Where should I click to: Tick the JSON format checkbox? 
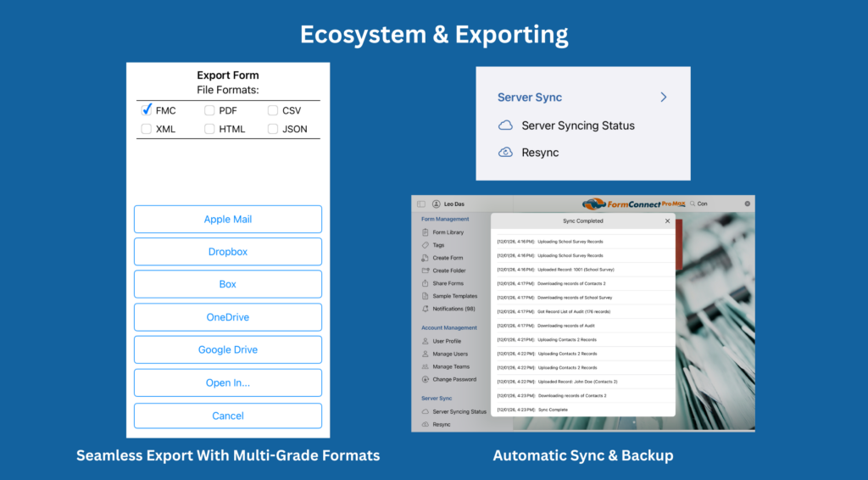(273, 129)
